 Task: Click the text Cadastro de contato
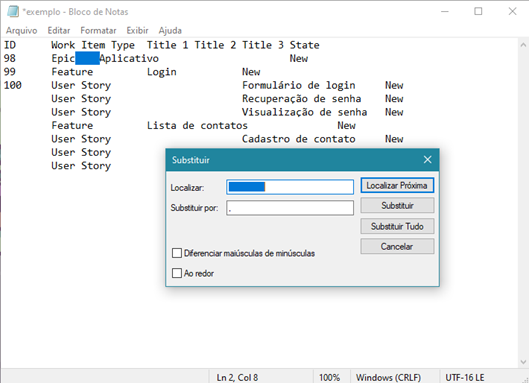click(299, 139)
